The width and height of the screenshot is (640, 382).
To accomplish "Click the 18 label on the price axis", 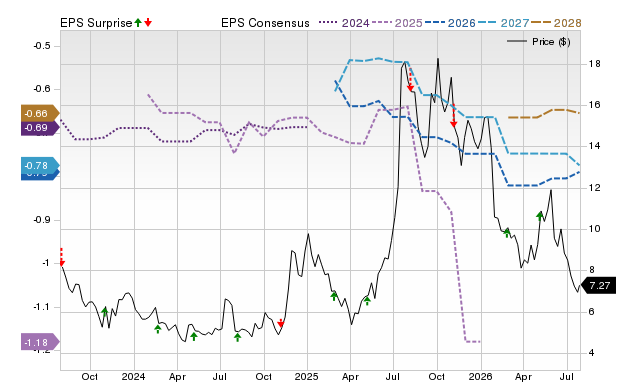I will (x=595, y=64).
